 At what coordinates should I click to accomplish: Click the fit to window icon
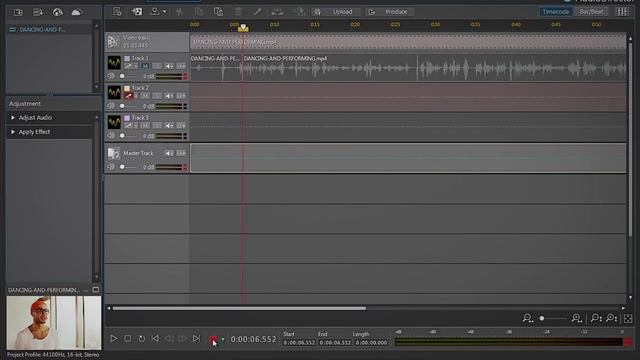point(628,318)
